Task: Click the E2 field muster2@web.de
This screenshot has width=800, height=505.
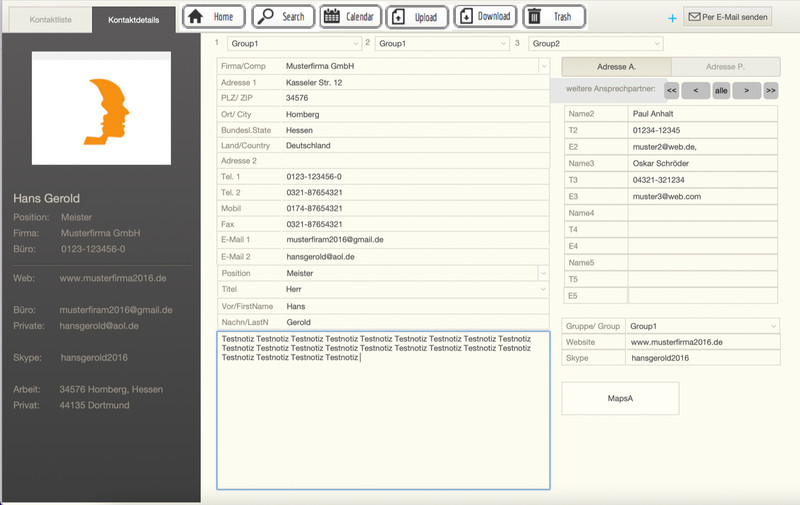Action: (x=703, y=147)
